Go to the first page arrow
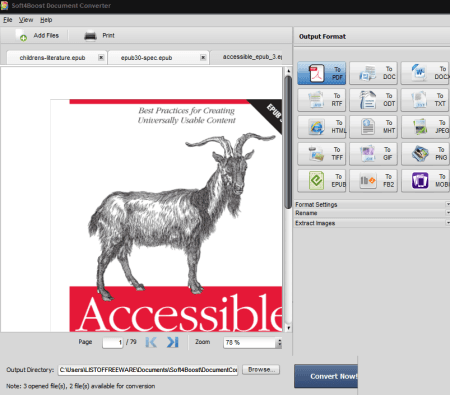The height and width of the screenshot is (395, 450). (151, 342)
